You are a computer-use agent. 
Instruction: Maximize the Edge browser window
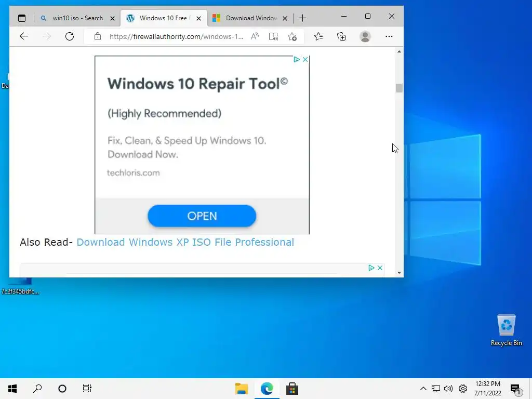pyautogui.click(x=368, y=16)
